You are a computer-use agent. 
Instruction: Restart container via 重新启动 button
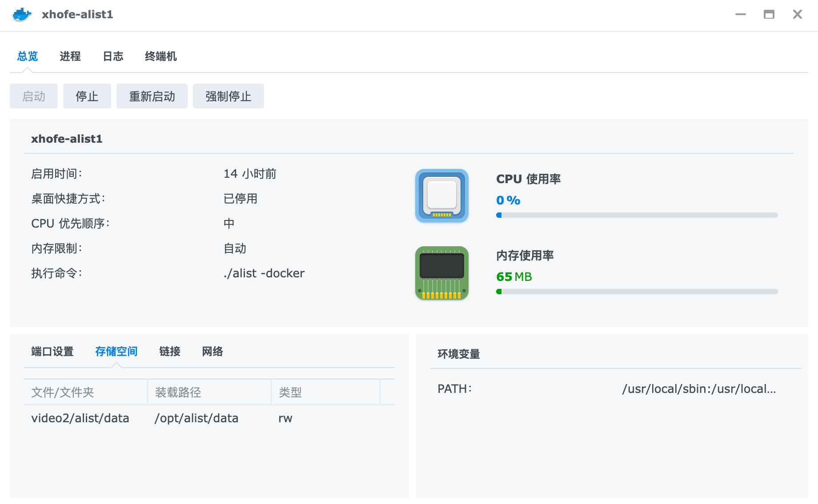[x=152, y=96]
